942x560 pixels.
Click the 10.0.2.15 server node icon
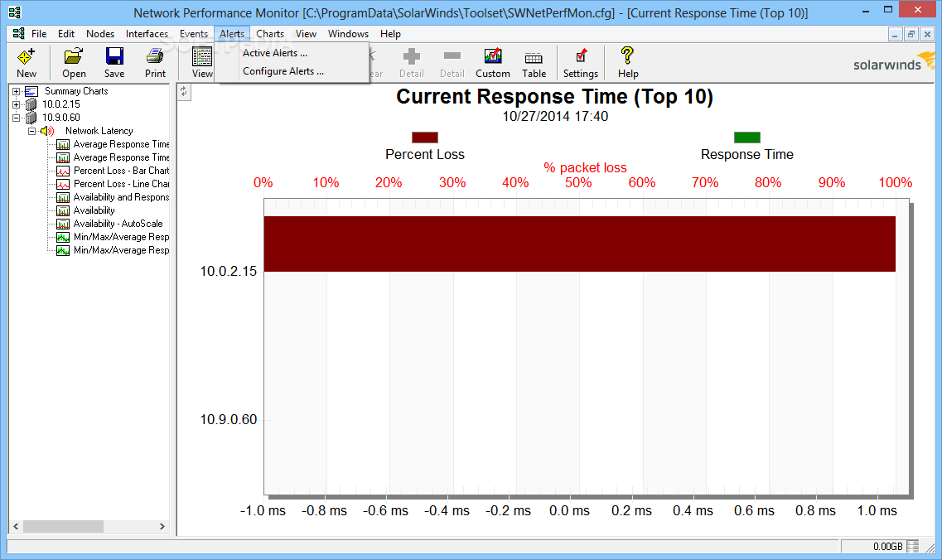click(31, 104)
